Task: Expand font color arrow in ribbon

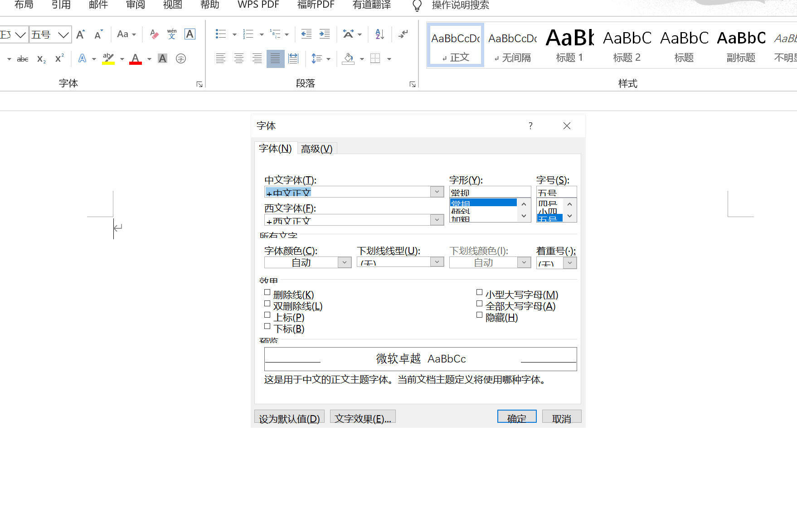Action: 149,59
